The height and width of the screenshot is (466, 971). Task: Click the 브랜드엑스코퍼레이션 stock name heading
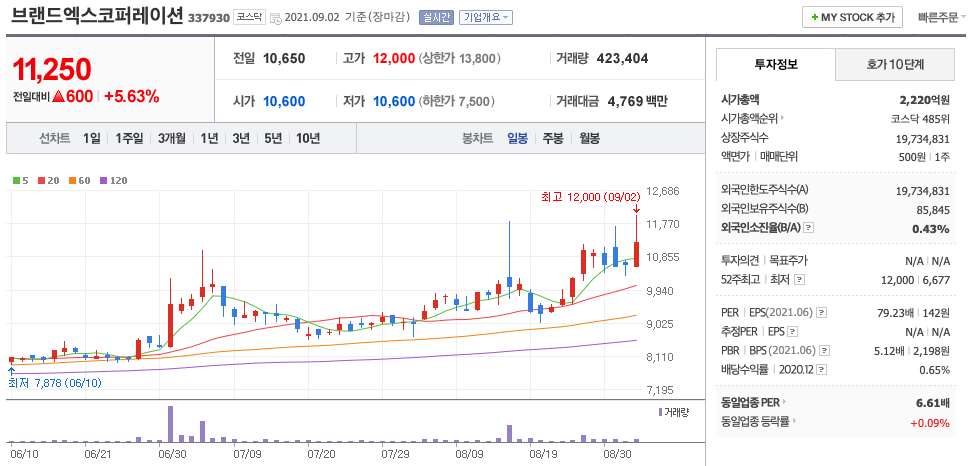(97, 17)
